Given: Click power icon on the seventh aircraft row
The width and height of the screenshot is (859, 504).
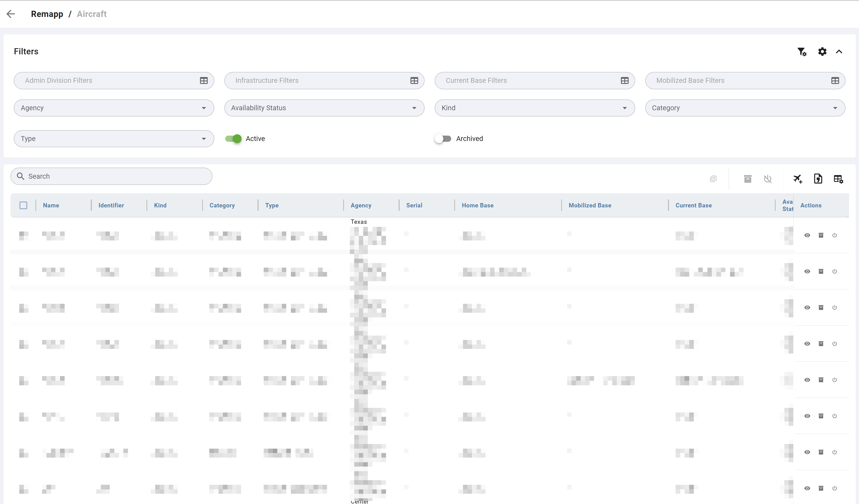Looking at the screenshot, I should click(x=834, y=452).
